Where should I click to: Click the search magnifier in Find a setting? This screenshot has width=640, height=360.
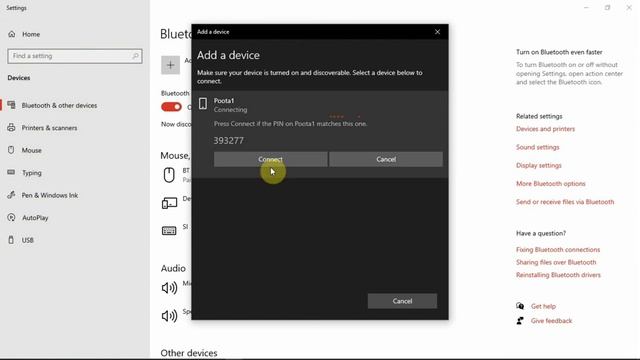(135, 56)
